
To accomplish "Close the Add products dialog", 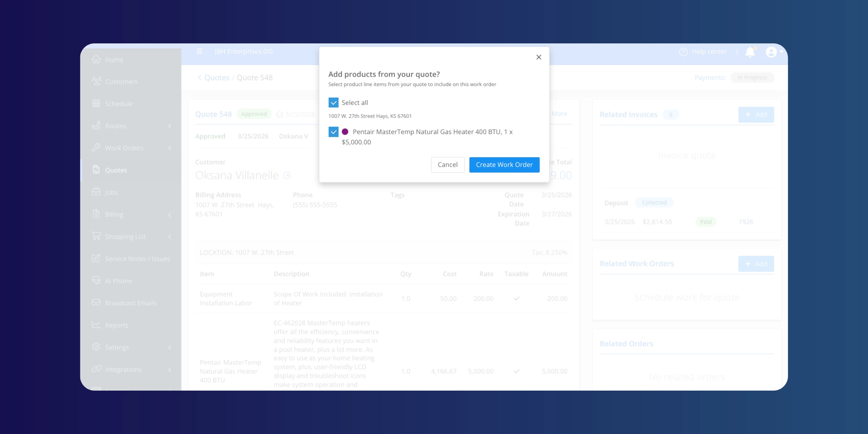I will (x=539, y=57).
